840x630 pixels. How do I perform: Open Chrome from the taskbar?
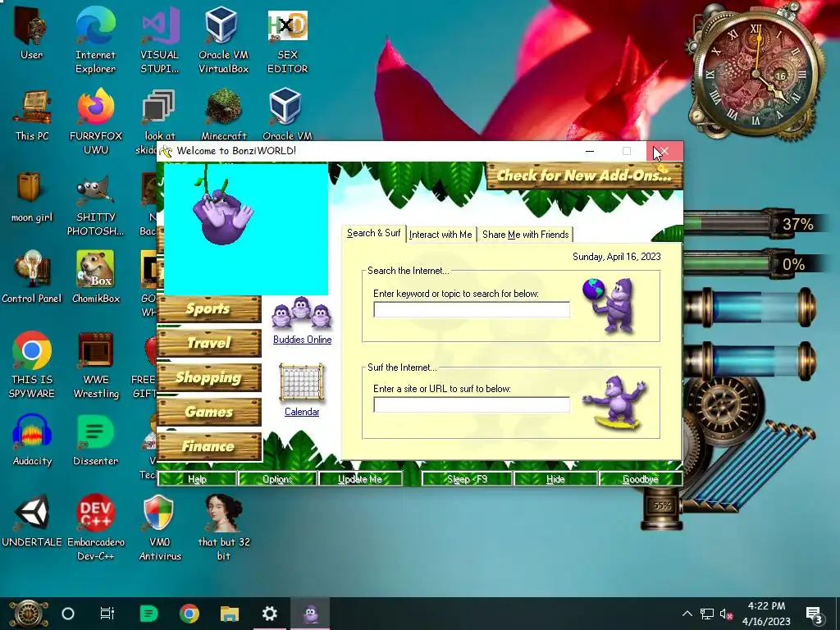pyautogui.click(x=189, y=614)
